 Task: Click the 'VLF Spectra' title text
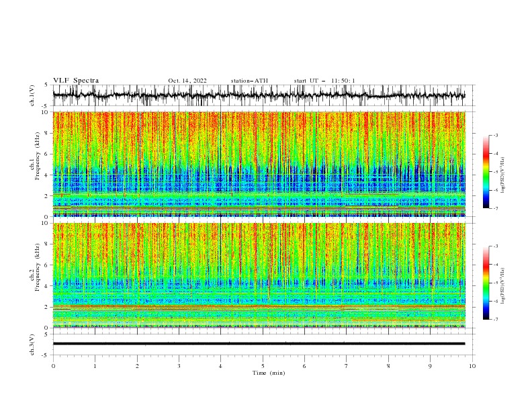pos(76,81)
